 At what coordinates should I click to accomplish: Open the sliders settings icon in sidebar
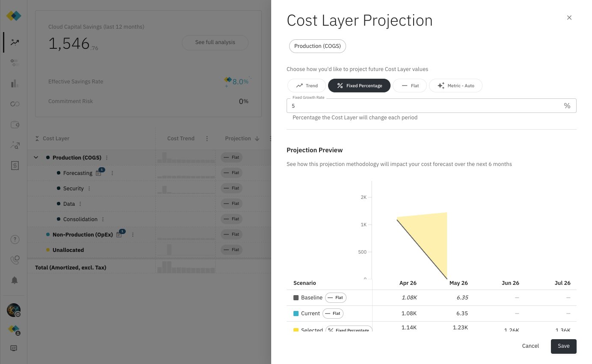click(x=15, y=63)
